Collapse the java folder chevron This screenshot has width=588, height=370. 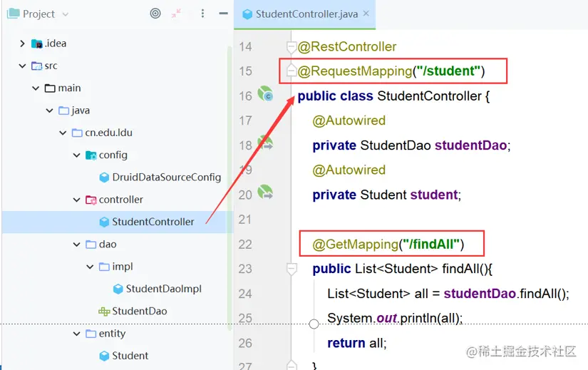pyautogui.click(x=49, y=111)
